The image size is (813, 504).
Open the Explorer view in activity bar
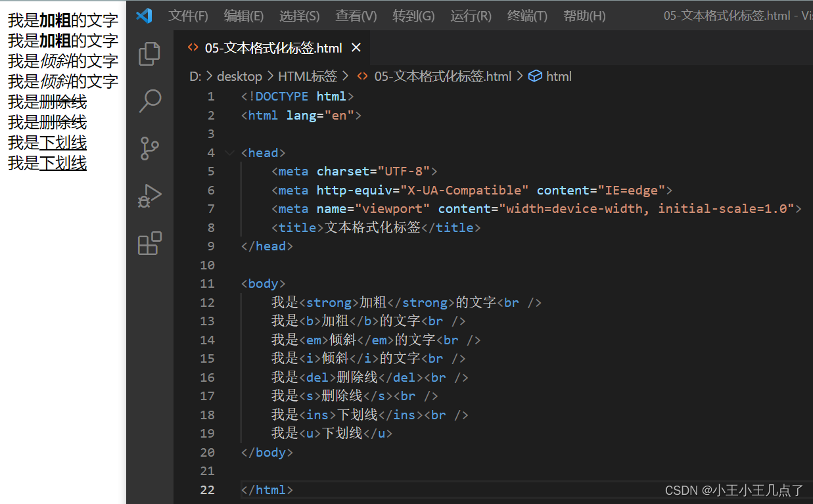(150, 54)
